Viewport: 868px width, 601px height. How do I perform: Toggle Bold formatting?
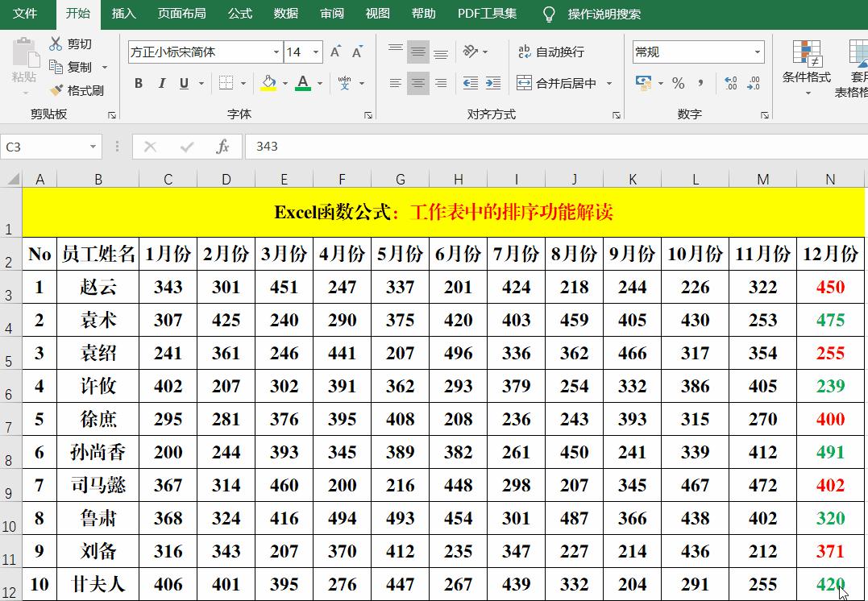tap(138, 83)
